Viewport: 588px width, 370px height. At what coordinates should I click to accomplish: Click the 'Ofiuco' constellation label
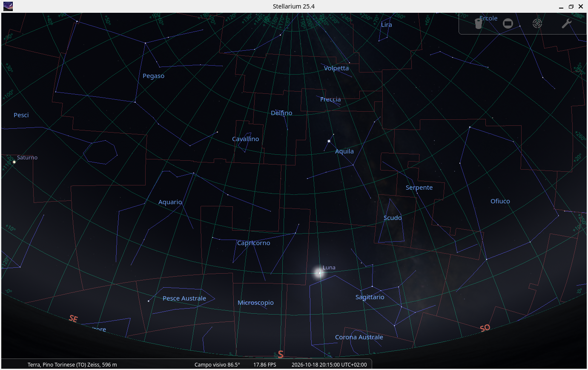500,201
